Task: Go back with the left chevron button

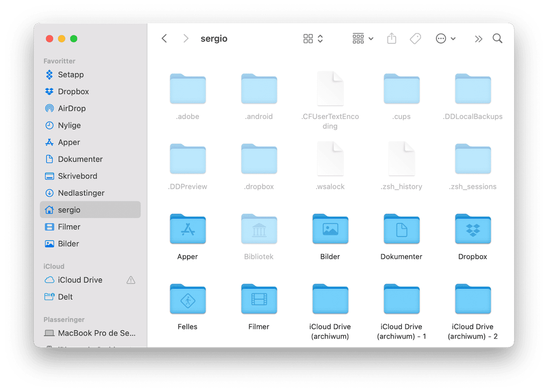Action: [x=164, y=39]
